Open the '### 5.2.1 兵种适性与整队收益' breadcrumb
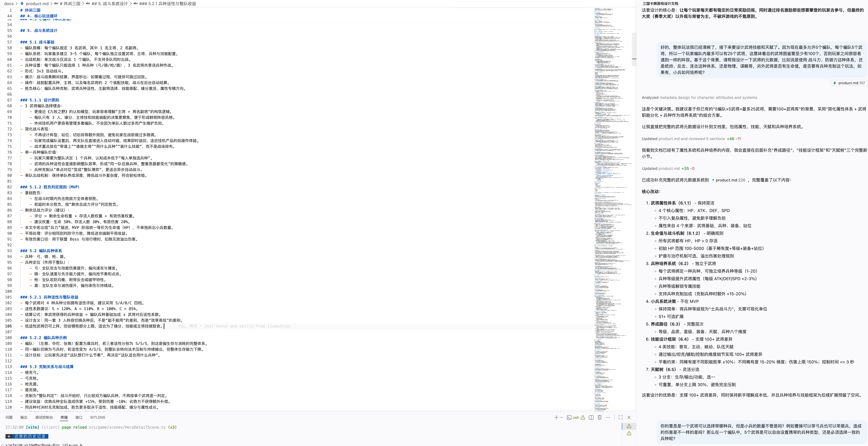Image resolution: width=868 pixels, height=446 pixels. pos(168,4)
